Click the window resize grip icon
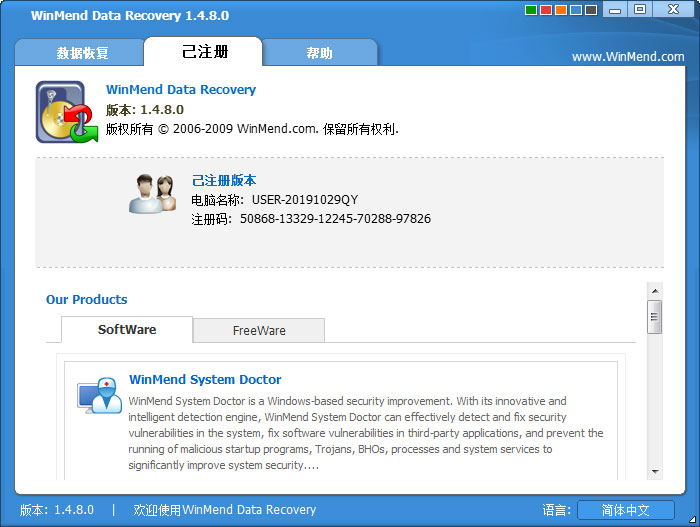 692,519
